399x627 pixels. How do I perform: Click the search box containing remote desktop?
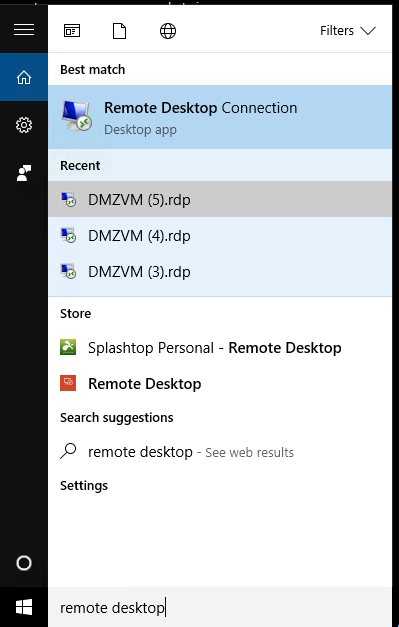[220, 607]
